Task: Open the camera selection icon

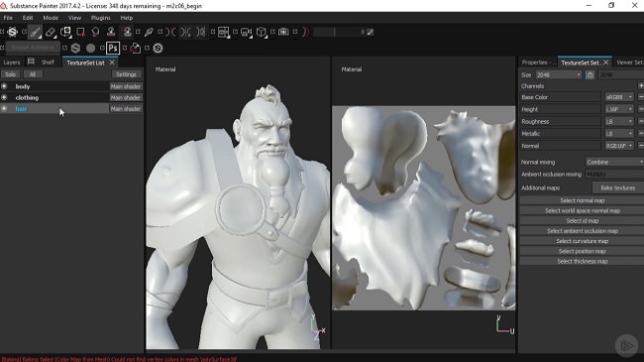Action: coord(246,32)
